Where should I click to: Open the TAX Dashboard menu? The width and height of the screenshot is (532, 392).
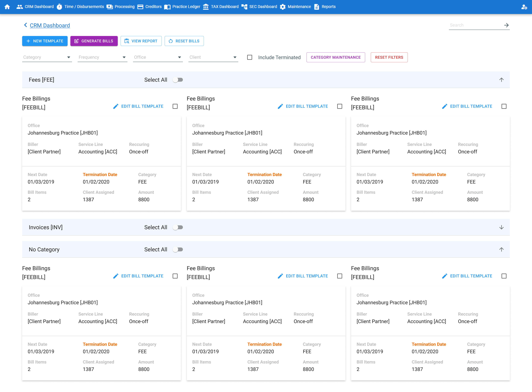225,7
